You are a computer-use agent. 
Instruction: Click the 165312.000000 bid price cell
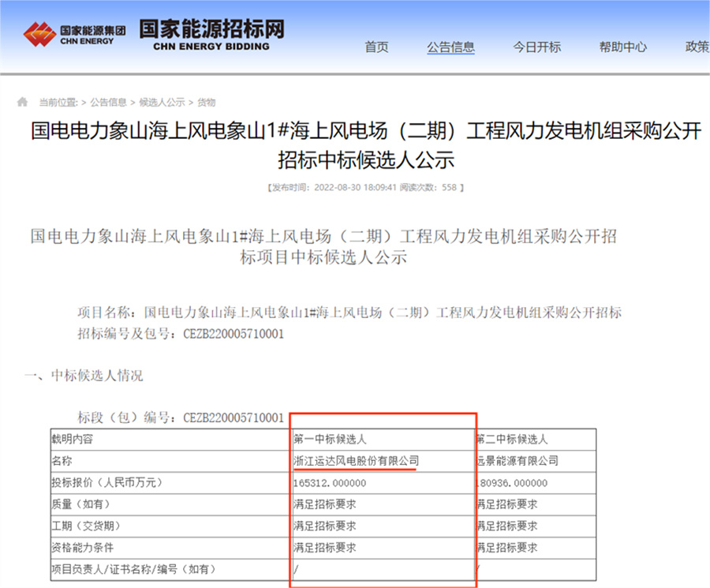(383, 483)
